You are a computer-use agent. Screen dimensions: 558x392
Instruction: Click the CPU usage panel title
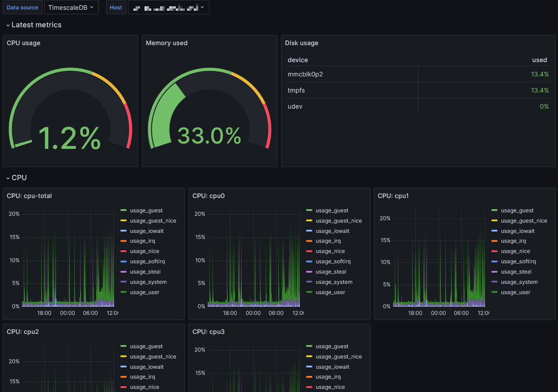(x=24, y=43)
